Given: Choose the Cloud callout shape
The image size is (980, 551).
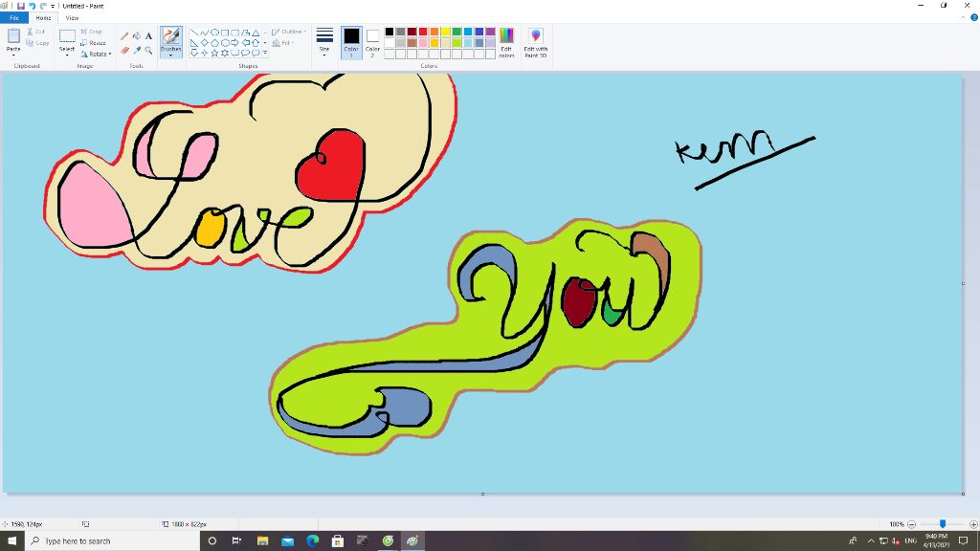Looking at the screenshot, I should tap(256, 54).
